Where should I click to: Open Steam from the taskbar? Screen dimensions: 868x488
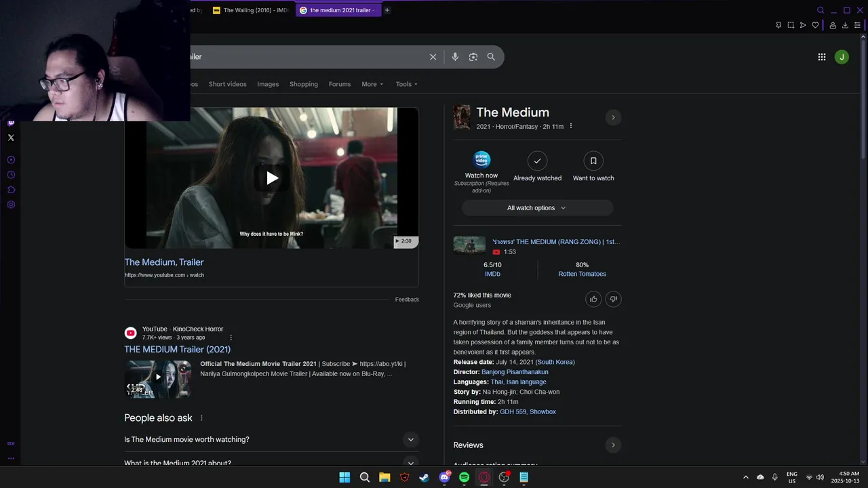(424, 477)
